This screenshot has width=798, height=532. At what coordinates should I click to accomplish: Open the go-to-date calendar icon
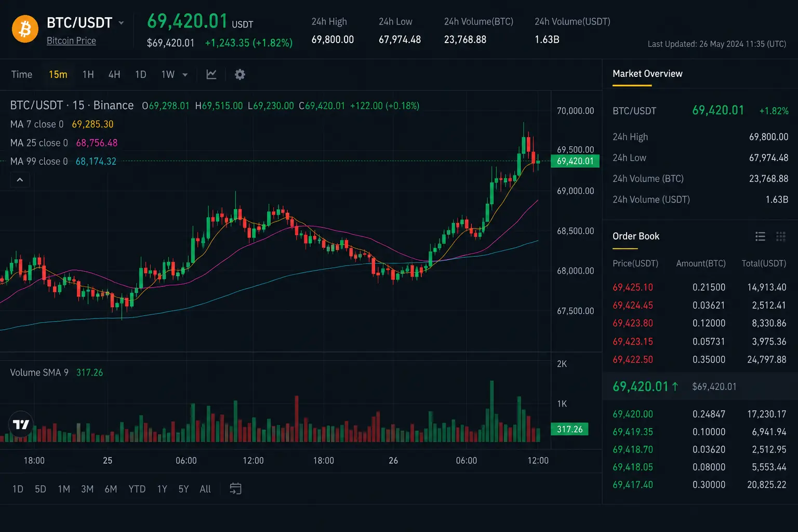235,489
